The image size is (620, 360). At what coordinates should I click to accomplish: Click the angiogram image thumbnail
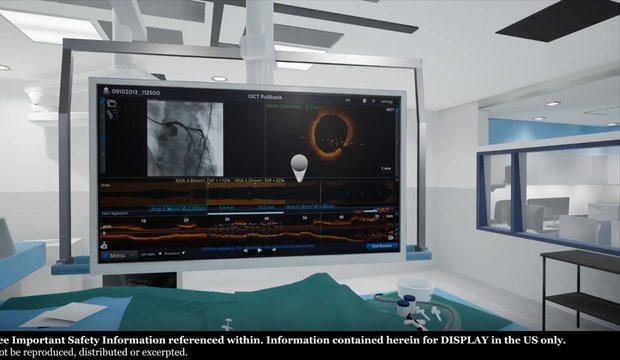click(x=185, y=138)
